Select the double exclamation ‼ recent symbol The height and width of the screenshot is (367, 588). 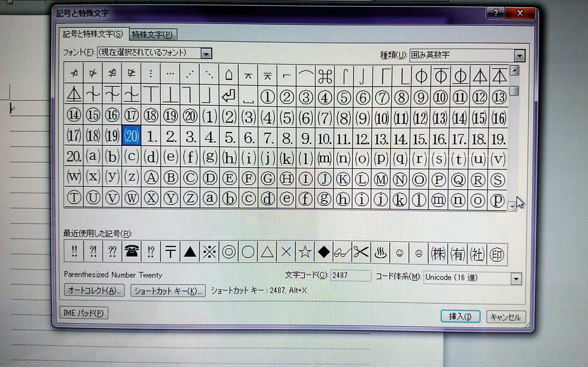[73, 251]
